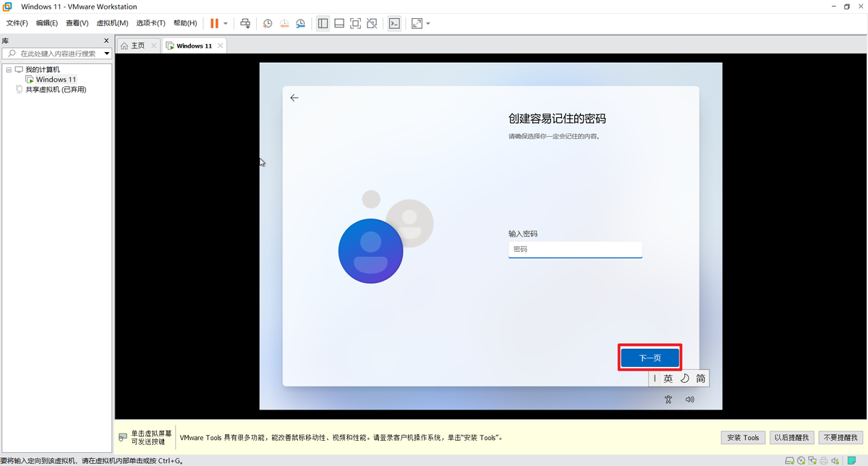Open the 选项卡(T) menu
Screen dimensions: 868x466
tap(150, 23)
